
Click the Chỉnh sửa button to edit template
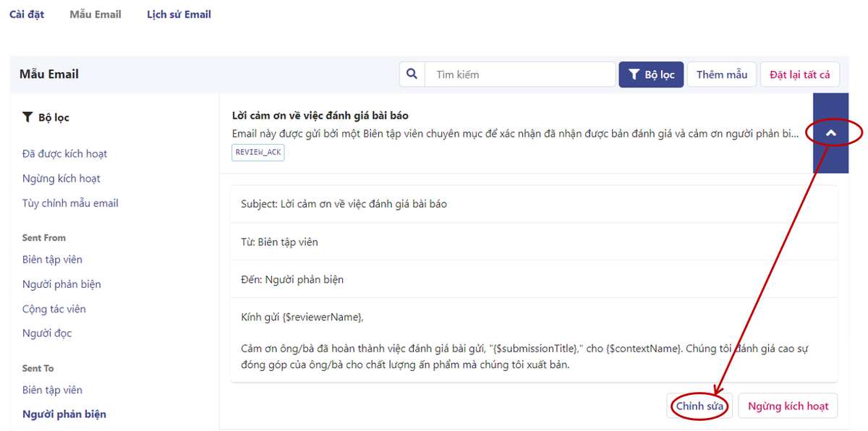point(699,406)
